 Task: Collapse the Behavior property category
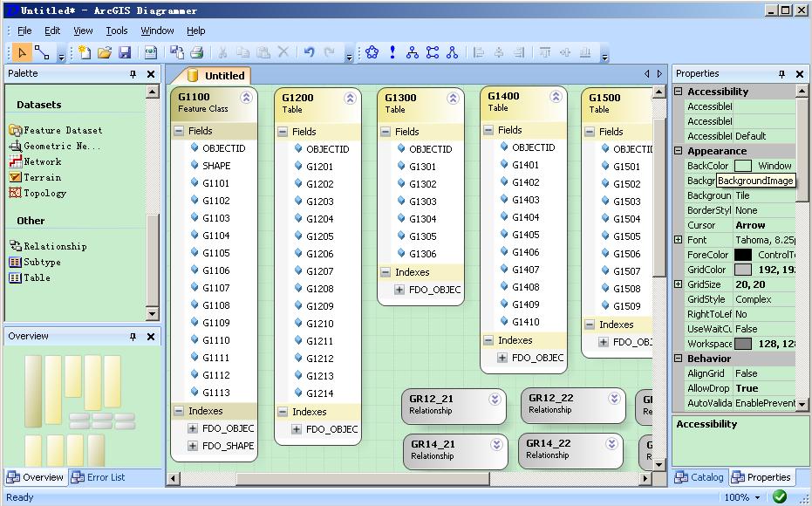click(678, 359)
